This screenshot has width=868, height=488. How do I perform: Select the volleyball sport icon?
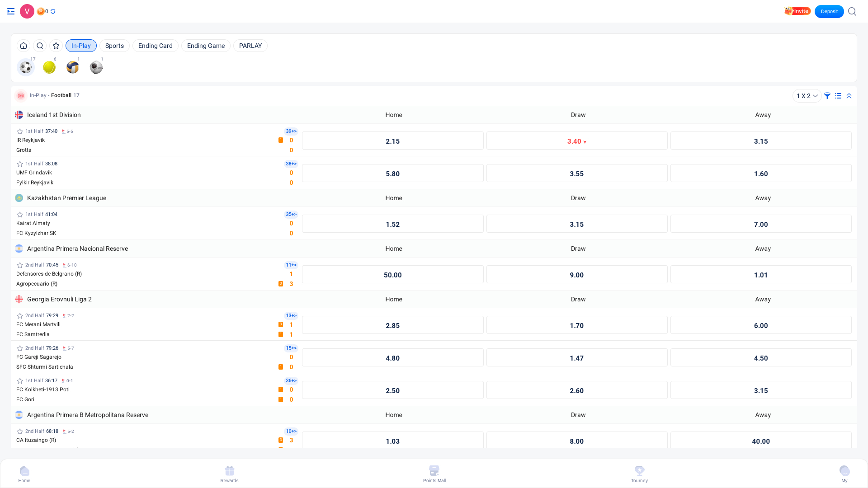73,67
